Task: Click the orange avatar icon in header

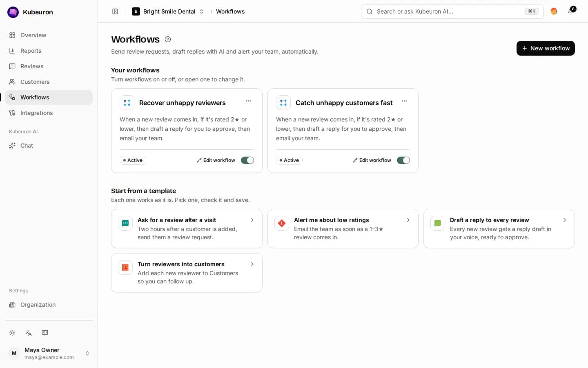Action: [554, 11]
